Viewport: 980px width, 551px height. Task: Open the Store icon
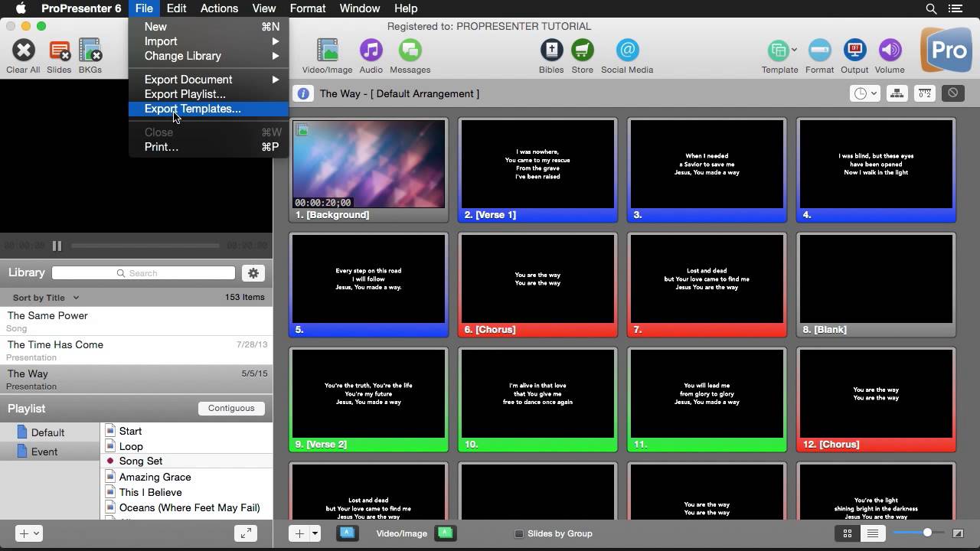[x=582, y=51]
